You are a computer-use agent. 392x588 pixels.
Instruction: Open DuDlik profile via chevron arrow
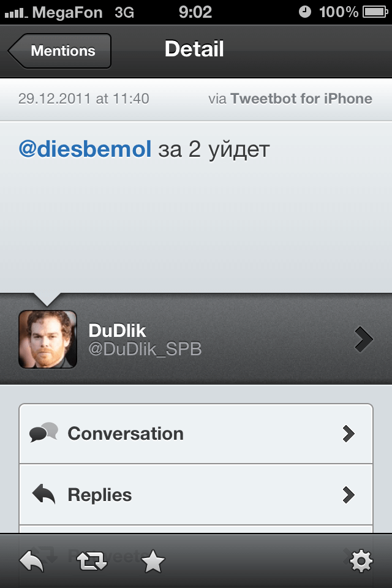[363, 339]
